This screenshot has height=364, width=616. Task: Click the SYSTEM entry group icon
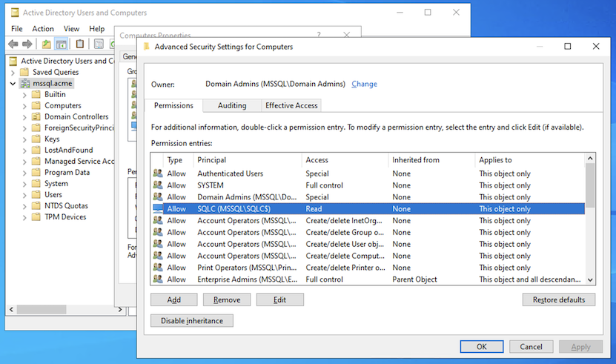tap(158, 185)
